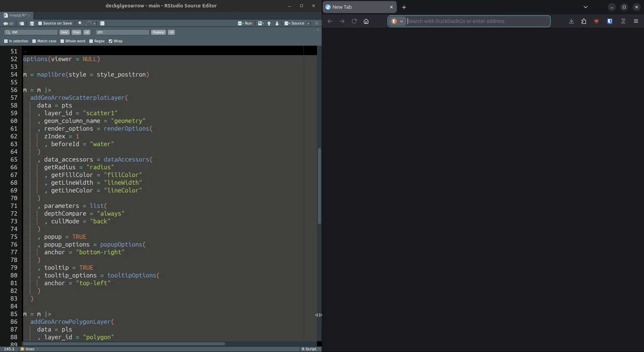
Task: Click the replace field containing 'pts'
Action: [x=122, y=32]
